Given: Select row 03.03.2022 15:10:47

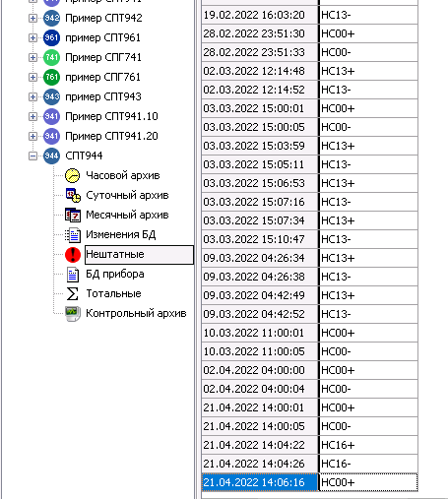Looking at the screenshot, I should pyautogui.click(x=309, y=239).
